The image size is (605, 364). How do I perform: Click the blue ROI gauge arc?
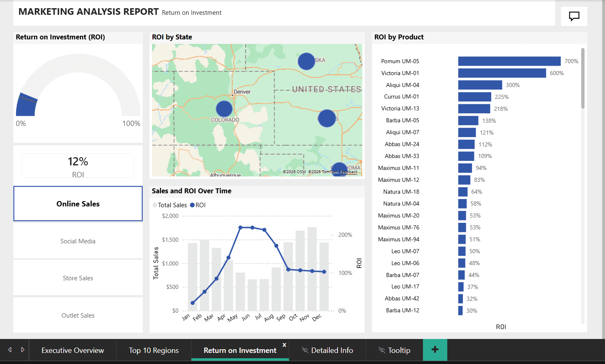tap(26, 105)
